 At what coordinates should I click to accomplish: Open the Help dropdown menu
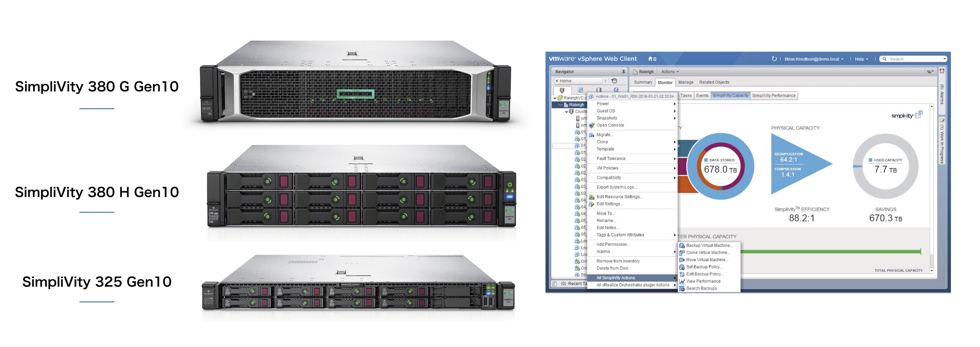(x=861, y=59)
